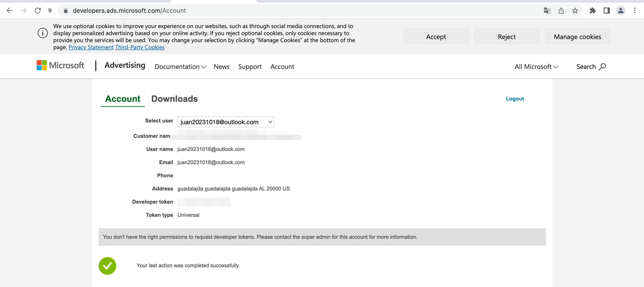Open the extensions puzzle icon
This screenshot has width=644, height=287.
(592, 11)
